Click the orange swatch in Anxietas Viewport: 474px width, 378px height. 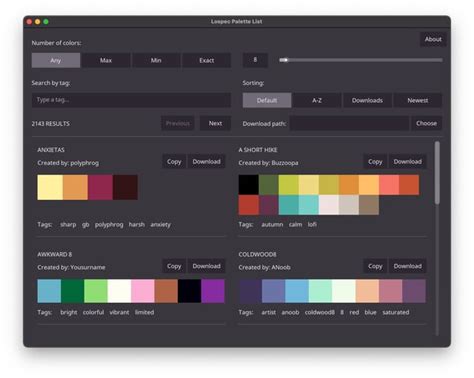(75, 187)
